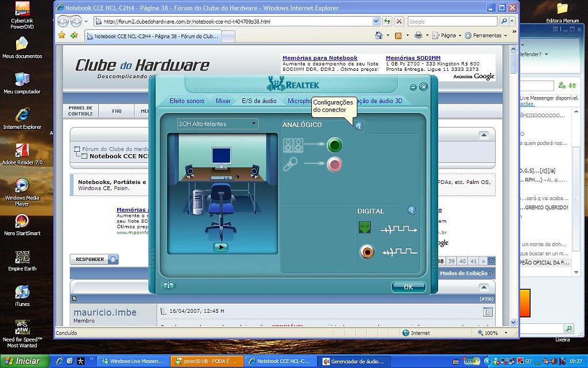Viewport: 588px width, 368px height.
Task: Switch to the Efeito sonoro tab
Action: coord(187,101)
